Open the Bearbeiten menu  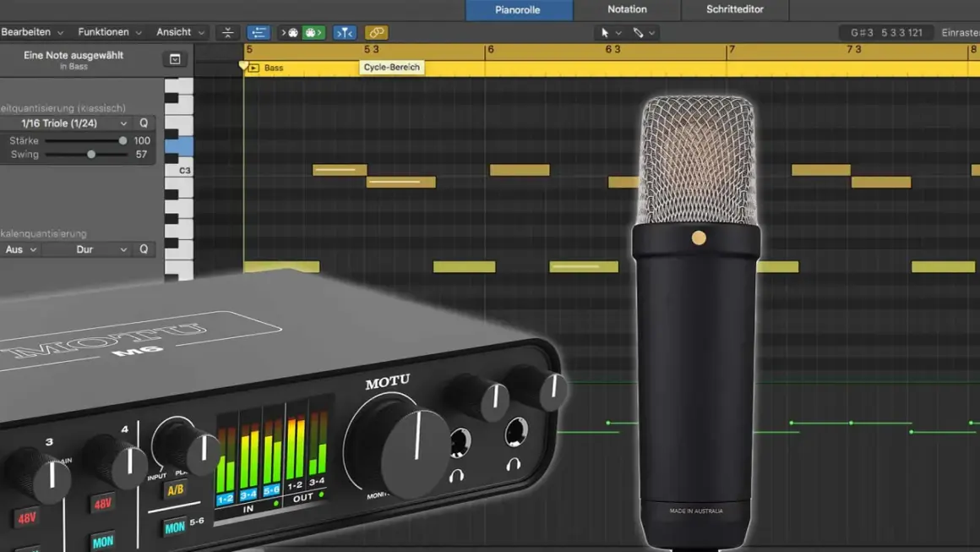[x=31, y=32]
